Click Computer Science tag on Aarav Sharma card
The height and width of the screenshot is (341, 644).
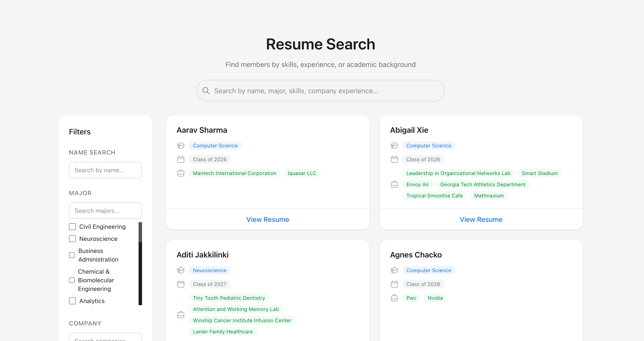tap(215, 145)
